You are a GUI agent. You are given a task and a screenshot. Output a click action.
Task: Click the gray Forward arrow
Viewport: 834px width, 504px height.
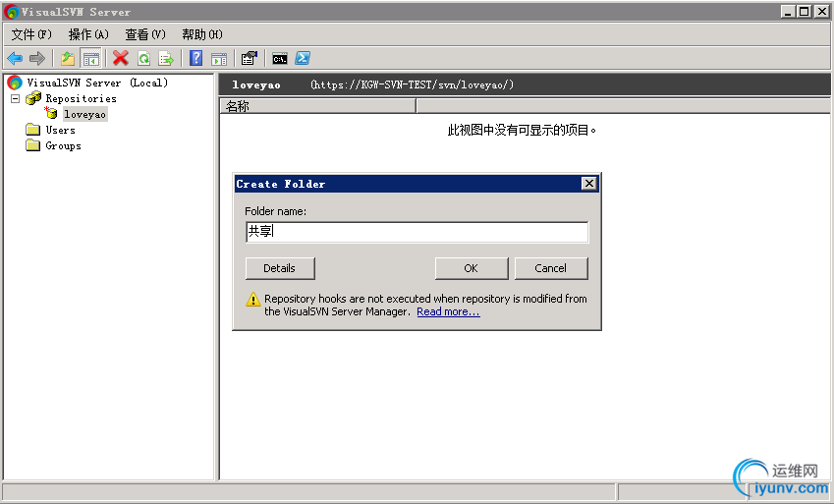(x=36, y=59)
